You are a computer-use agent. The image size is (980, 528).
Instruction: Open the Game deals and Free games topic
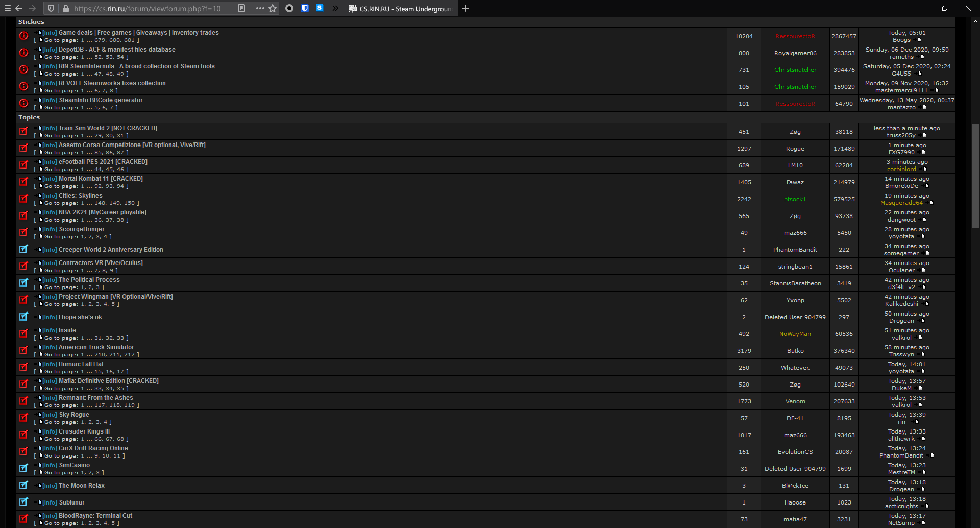click(138, 33)
